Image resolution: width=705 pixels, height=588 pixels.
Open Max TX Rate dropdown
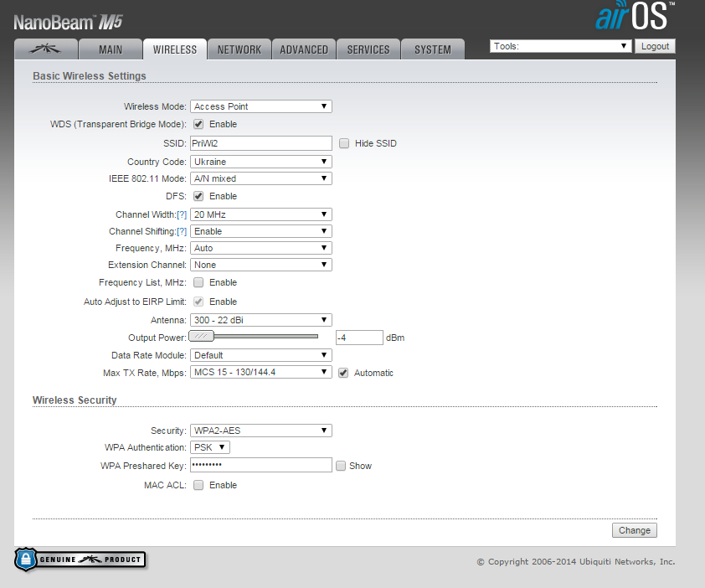tap(260, 372)
